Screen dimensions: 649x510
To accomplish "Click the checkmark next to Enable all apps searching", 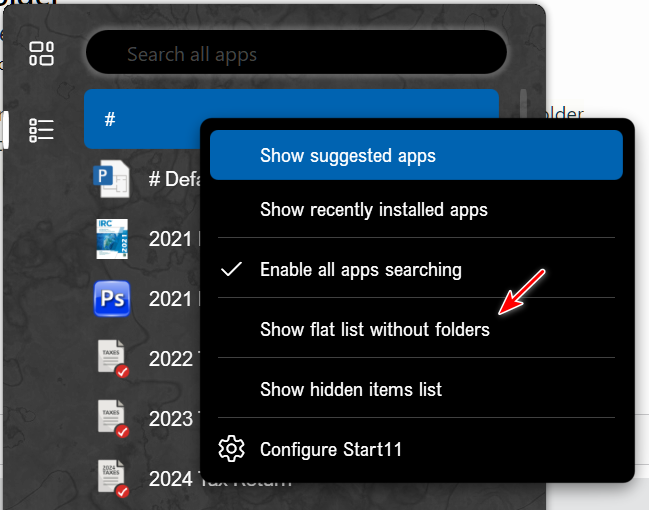I will (232, 270).
